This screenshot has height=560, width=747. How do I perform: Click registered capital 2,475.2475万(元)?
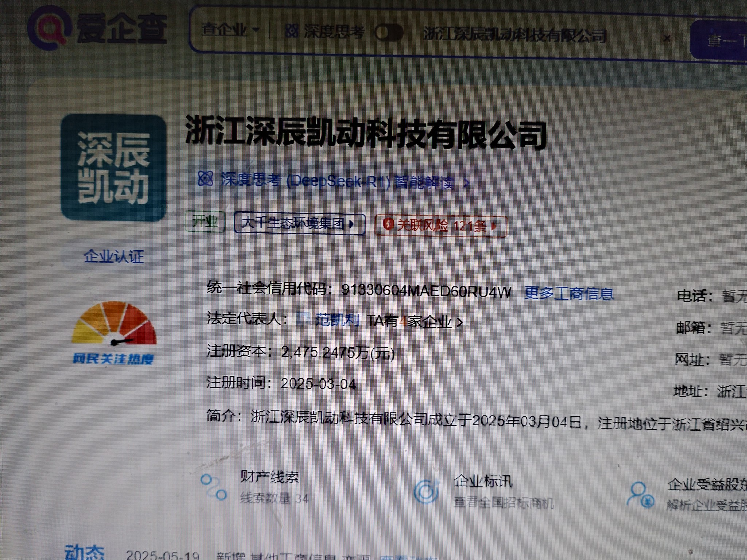338,352
